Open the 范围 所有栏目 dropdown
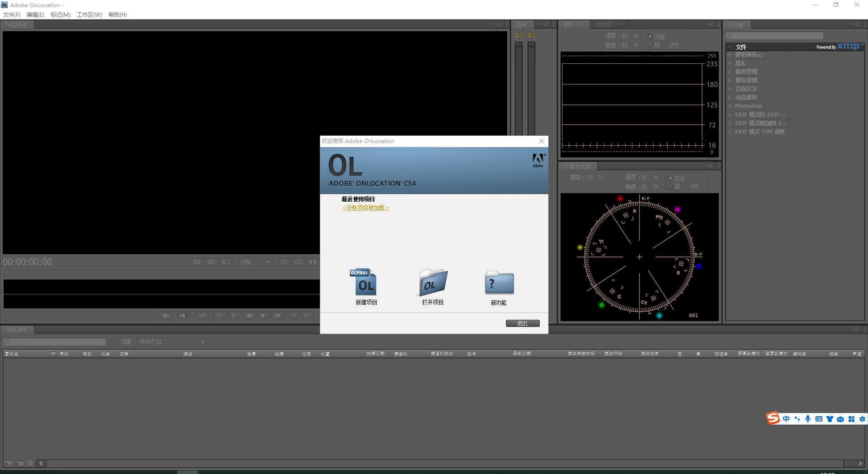Viewport: 868px width, 474px height. coord(172,342)
